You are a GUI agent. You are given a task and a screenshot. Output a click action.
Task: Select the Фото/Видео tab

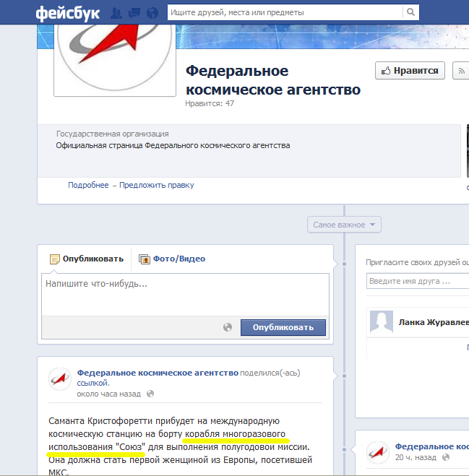[172, 259]
